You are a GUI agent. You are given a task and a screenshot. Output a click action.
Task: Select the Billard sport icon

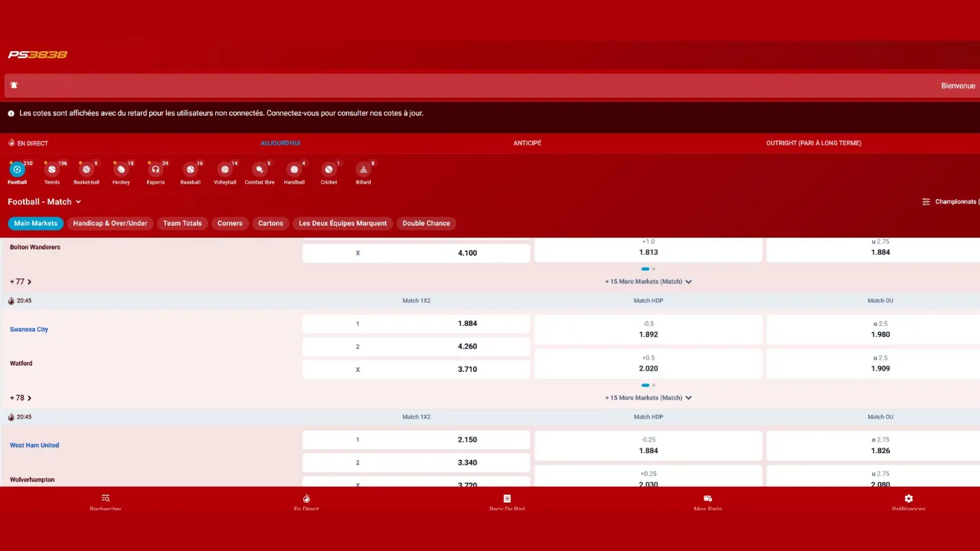coord(364,169)
